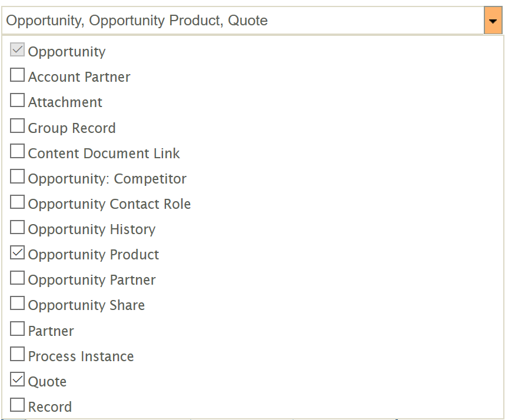Enable the Attachment option checkbox

[x=18, y=101]
